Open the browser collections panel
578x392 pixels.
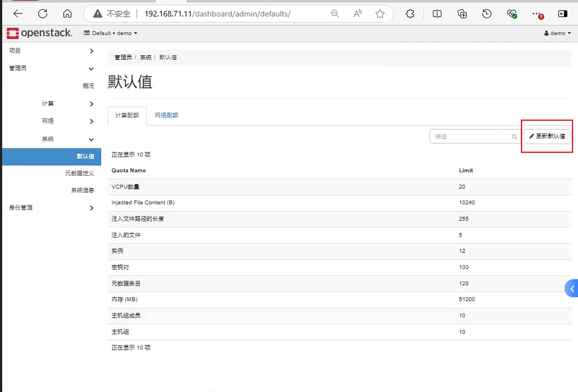(x=462, y=14)
